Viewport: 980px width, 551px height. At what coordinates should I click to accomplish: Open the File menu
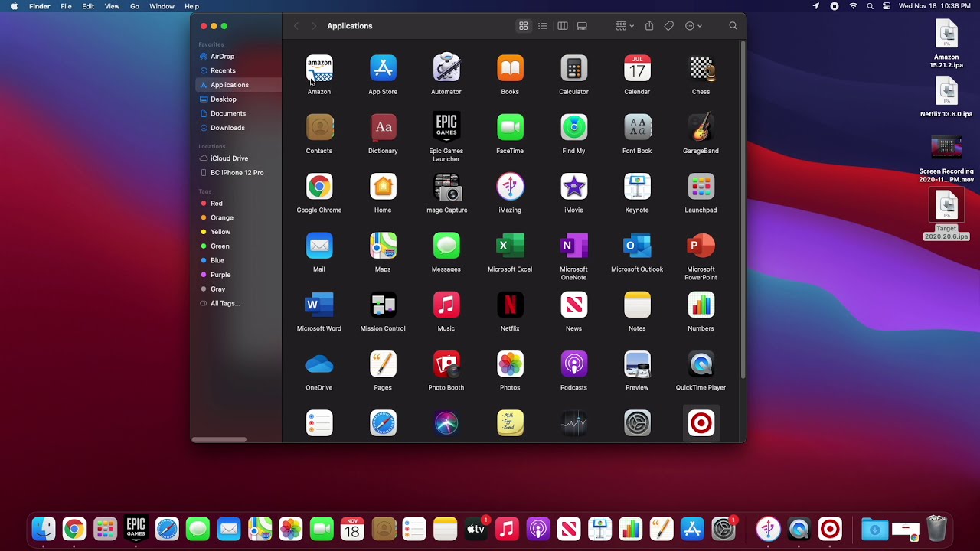coord(67,6)
